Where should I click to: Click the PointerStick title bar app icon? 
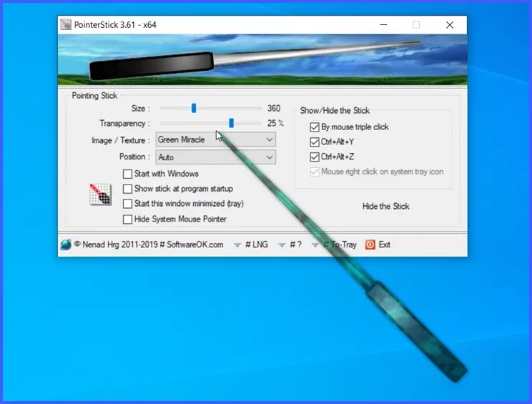pyautogui.click(x=66, y=25)
